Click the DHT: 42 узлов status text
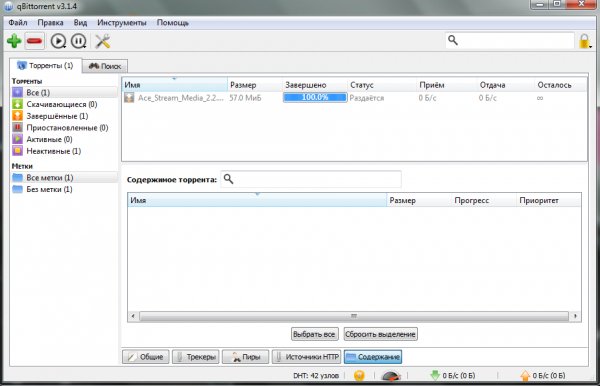 click(x=316, y=376)
